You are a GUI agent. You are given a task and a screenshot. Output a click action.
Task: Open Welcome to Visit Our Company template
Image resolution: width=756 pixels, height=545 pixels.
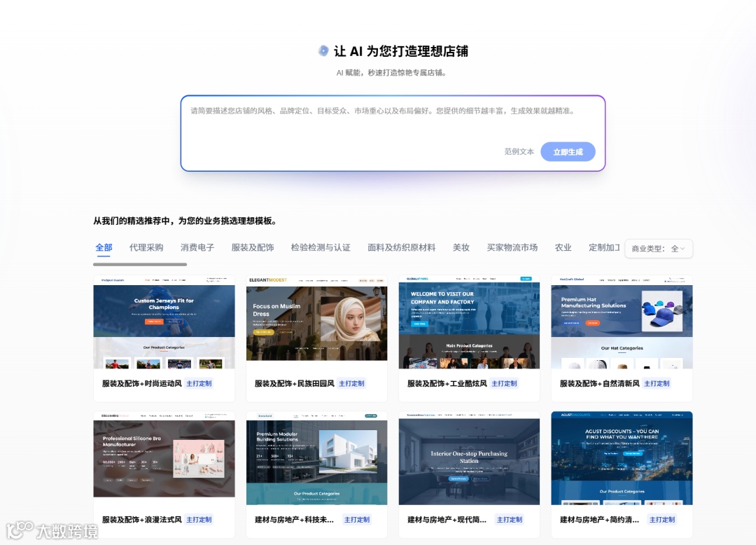469,322
